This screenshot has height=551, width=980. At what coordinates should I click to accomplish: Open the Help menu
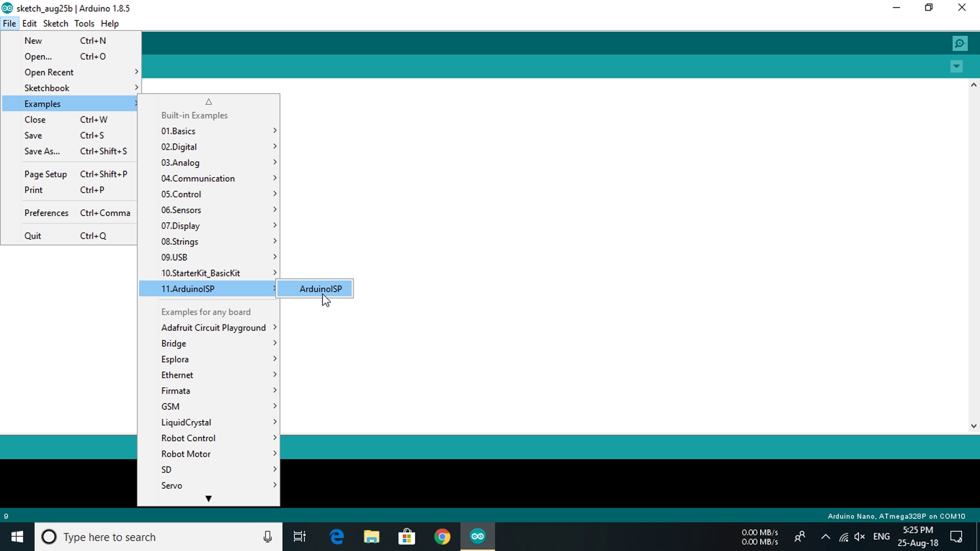109,23
